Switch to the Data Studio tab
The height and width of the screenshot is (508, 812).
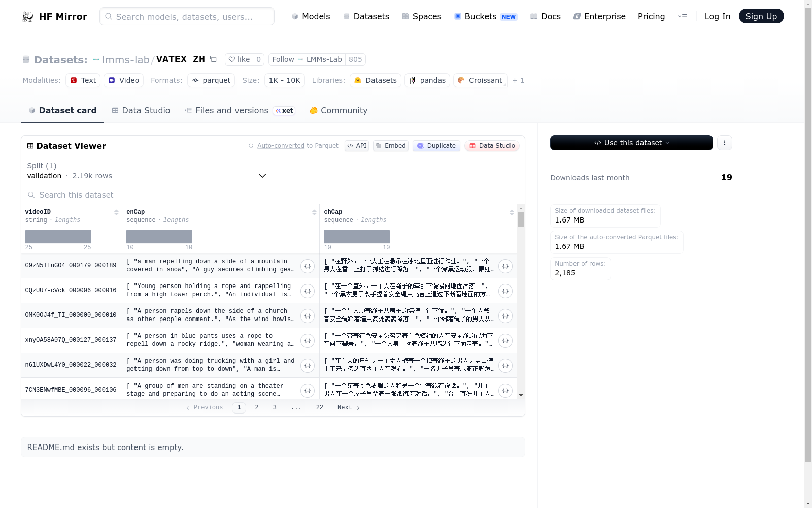(141, 110)
